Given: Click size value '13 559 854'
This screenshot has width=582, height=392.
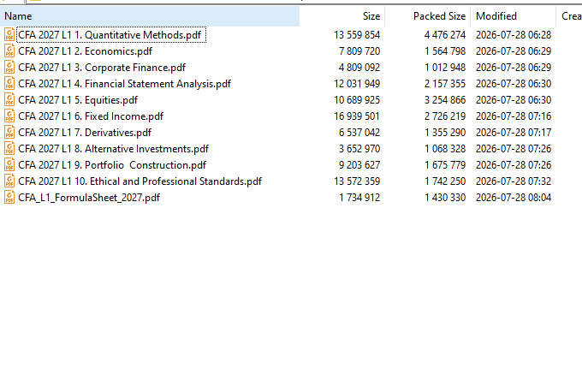Looking at the screenshot, I should tap(357, 35).
